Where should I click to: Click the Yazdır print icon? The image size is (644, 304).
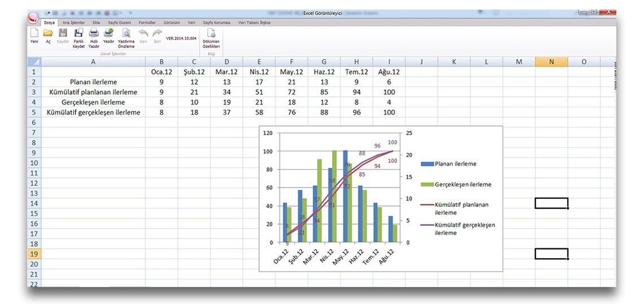click(108, 34)
